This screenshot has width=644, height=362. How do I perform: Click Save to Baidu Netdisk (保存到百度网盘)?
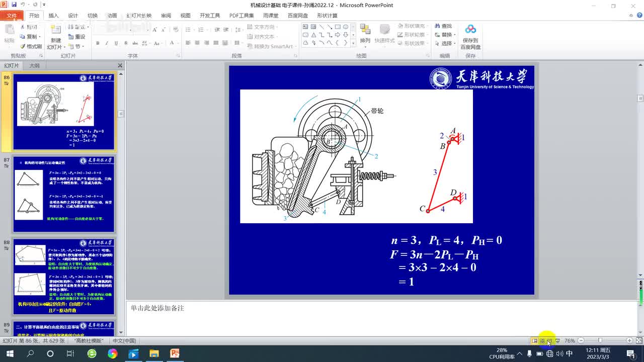[470, 37]
